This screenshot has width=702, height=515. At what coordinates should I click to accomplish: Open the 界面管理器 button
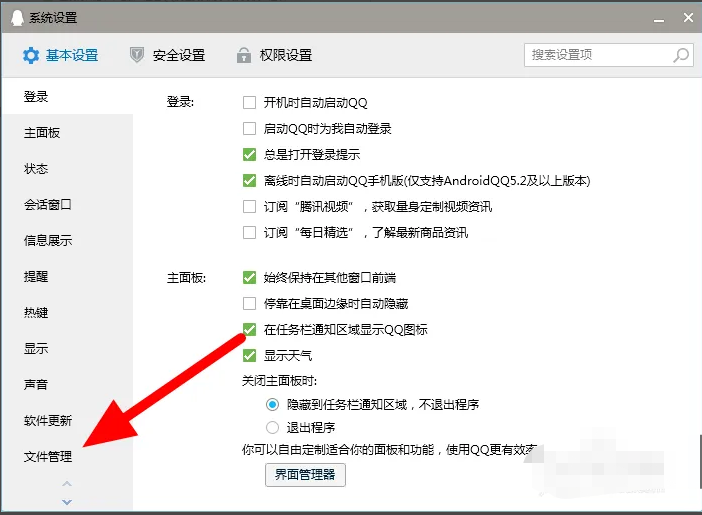[305, 475]
